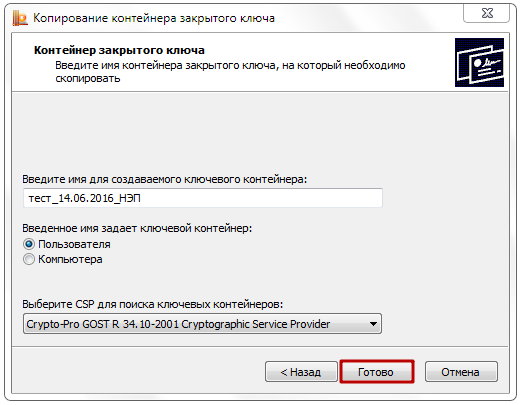Select the Компьютера radio button
521x405 pixels.
click(29, 259)
